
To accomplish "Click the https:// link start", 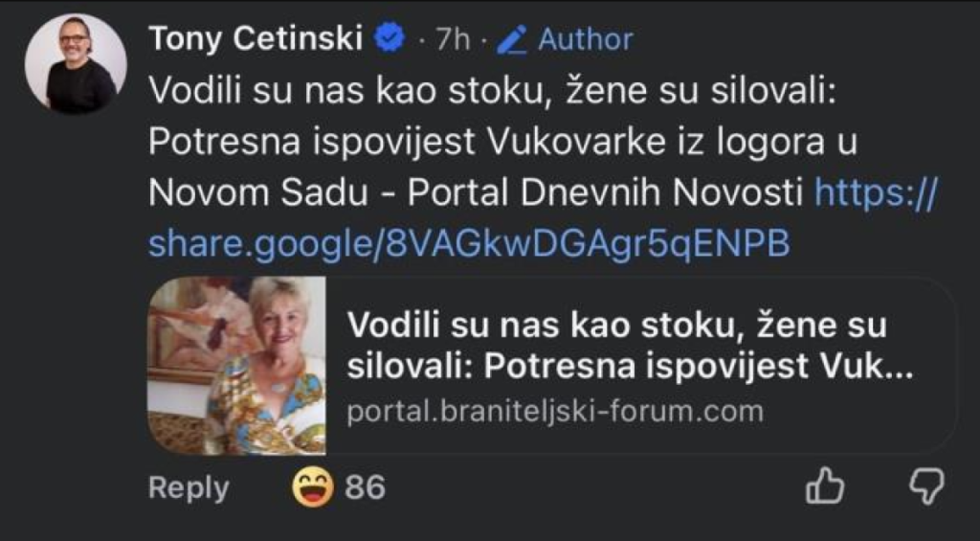I will coord(876,193).
